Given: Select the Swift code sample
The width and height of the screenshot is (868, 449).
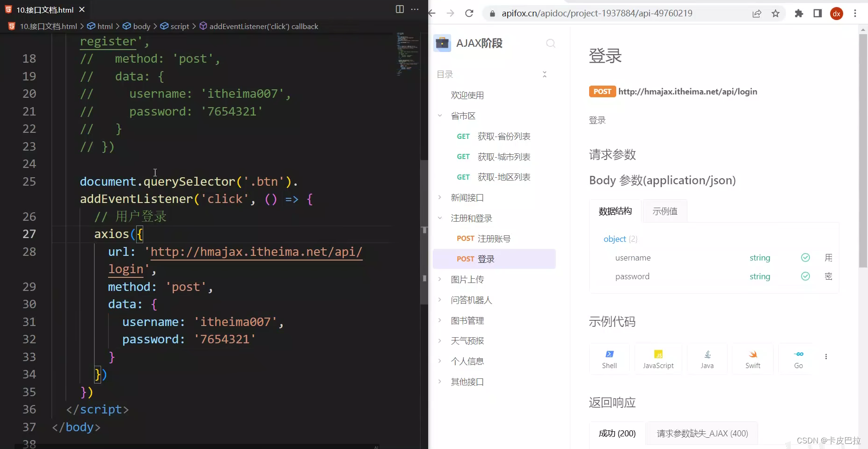Looking at the screenshot, I should (x=752, y=358).
